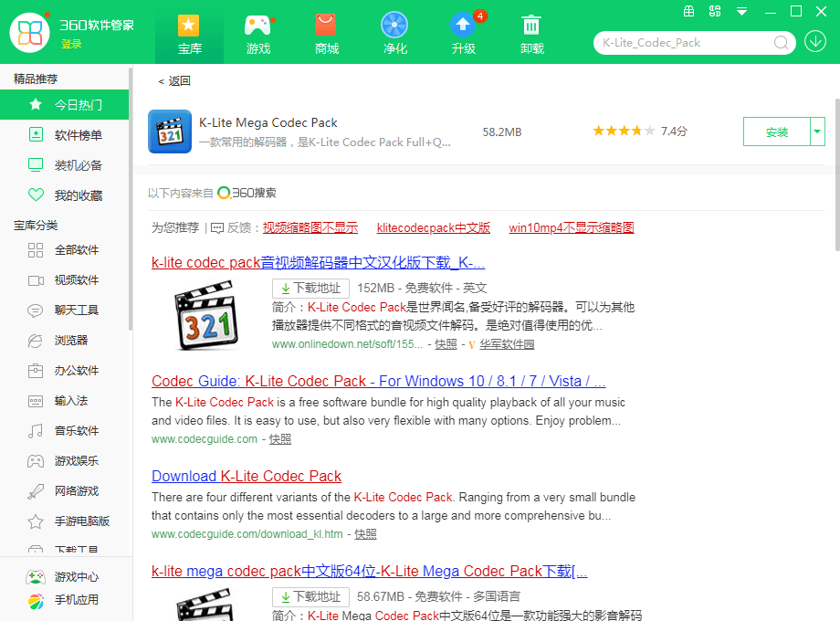Open suggestion klitecodecpack中文版
This screenshot has width=840, height=621.
point(434,227)
